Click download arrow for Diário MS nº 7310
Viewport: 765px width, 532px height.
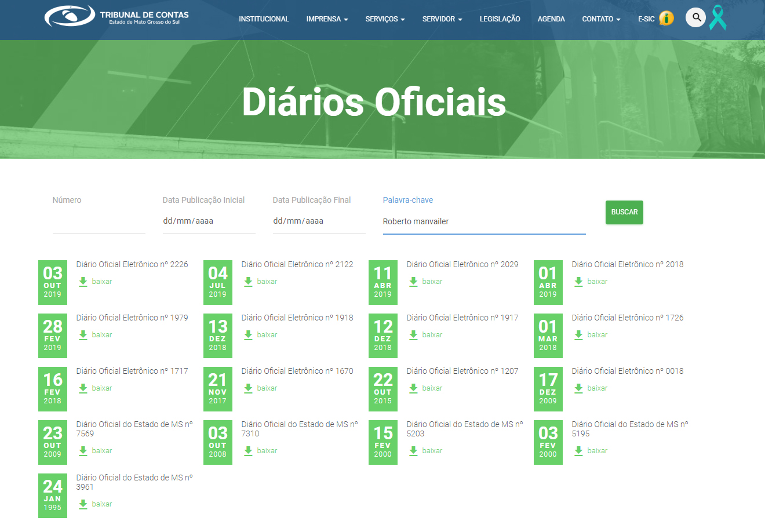click(x=248, y=451)
